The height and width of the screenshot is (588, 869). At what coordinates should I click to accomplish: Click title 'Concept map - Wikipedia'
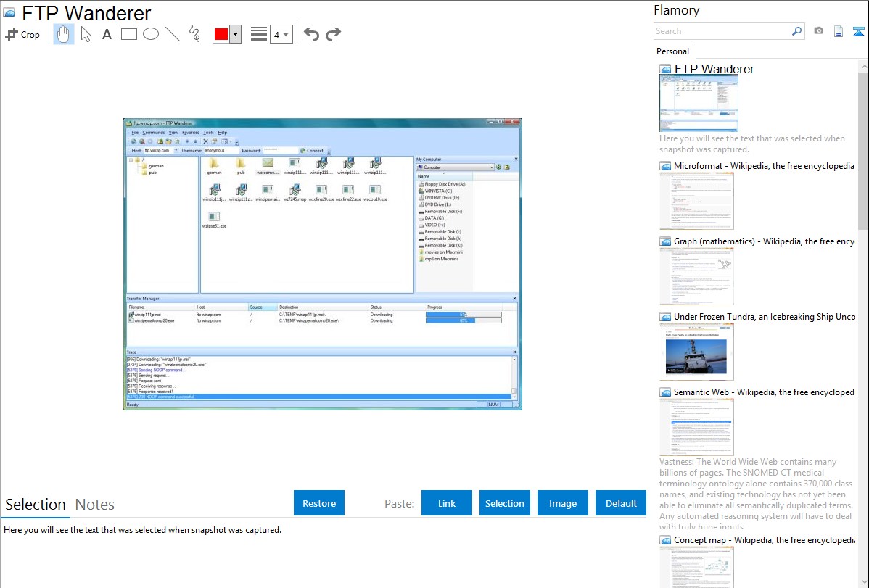click(x=764, y=539)
